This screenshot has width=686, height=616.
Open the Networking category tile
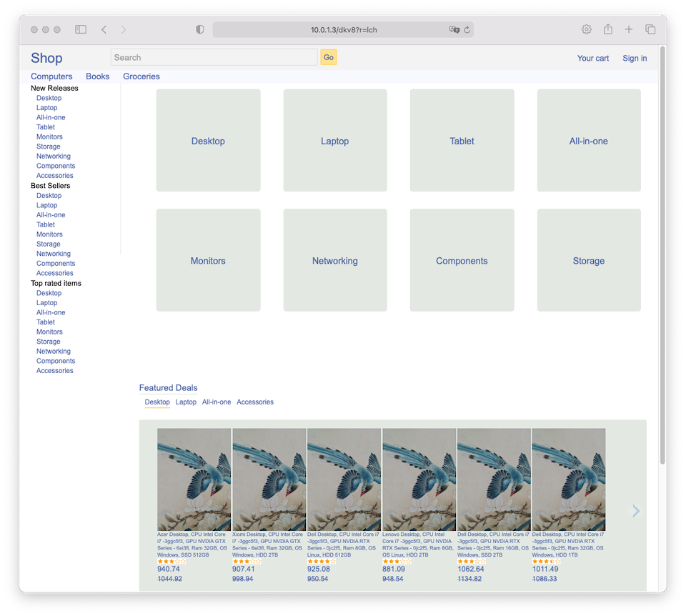coord(335,261)
